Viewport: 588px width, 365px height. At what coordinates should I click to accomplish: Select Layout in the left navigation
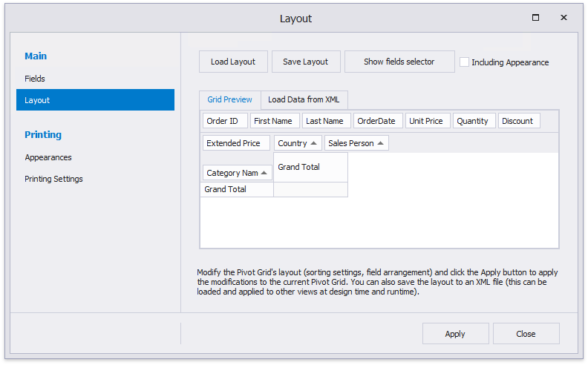click(37, 100)
